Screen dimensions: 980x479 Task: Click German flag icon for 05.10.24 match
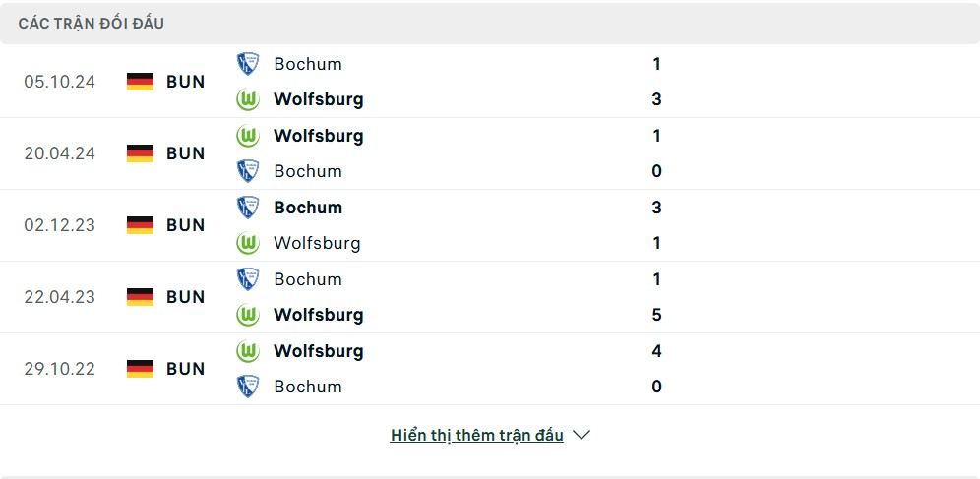tap(141, 82)
